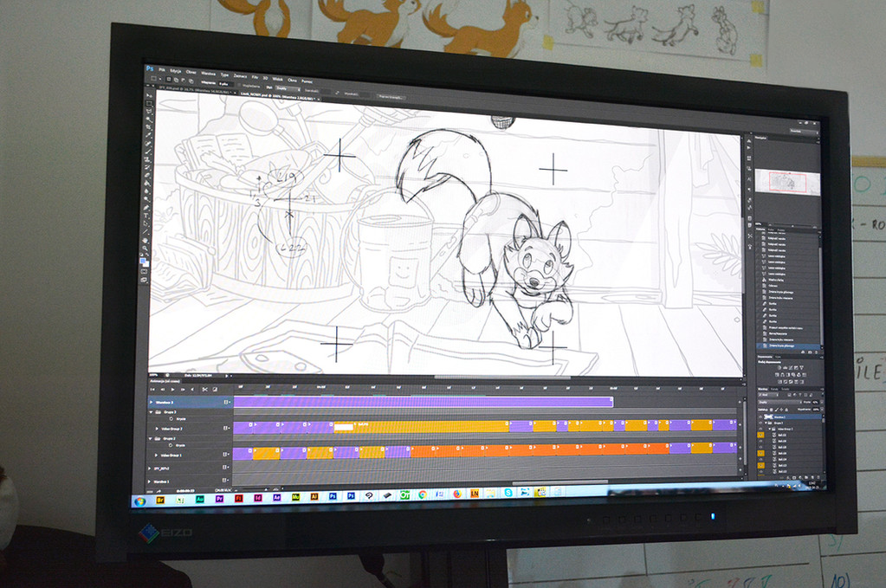Open Video Group 1 filmstrip dropdown menu

226,454
